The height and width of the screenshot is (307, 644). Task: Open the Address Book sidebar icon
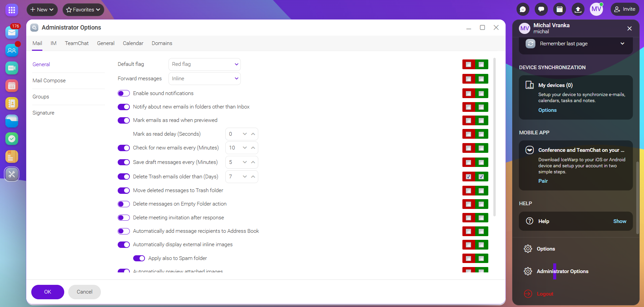[12, 103]
